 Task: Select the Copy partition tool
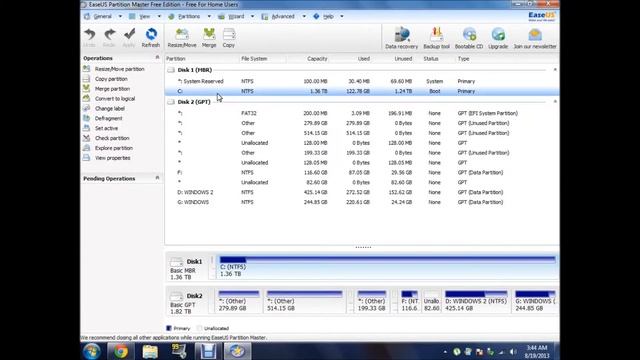click(x=229, y=38)
